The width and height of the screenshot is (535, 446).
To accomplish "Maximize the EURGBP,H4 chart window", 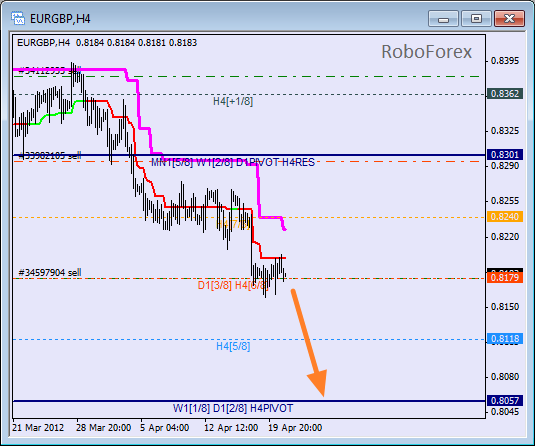I will click(x=476, y=18).
